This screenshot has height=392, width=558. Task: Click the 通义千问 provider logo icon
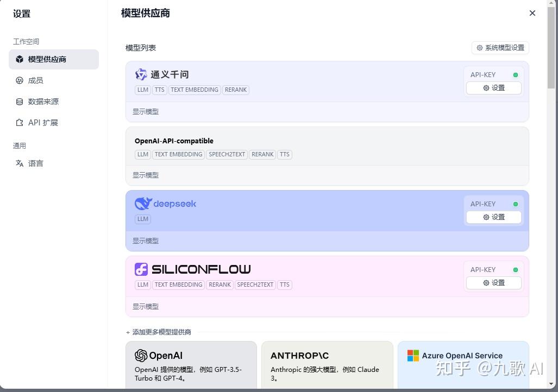[x=140, y=74]
